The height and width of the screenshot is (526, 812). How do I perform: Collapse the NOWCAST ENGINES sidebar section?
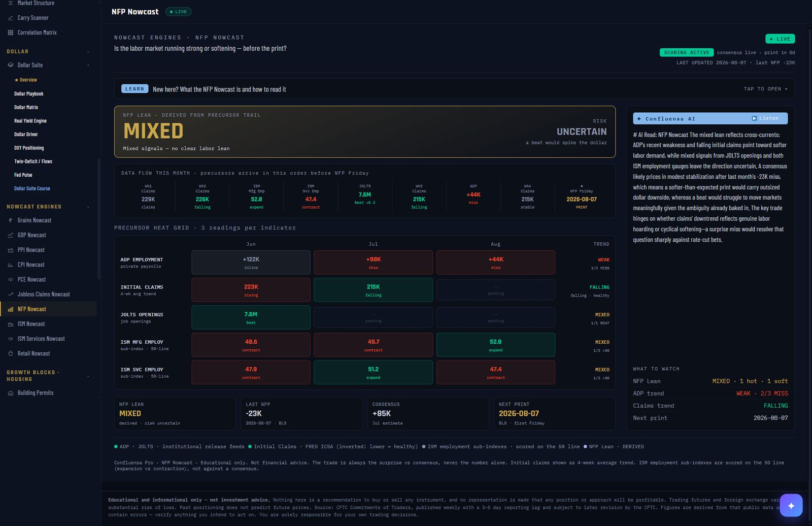(88, 207)
